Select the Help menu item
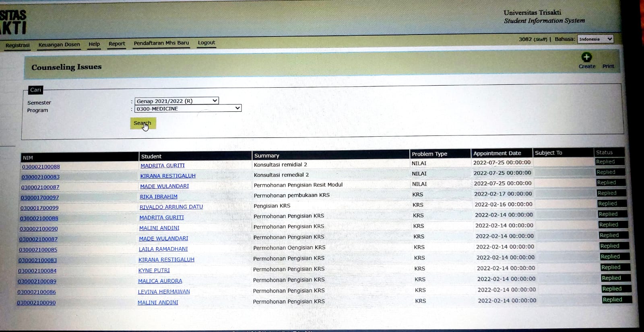Viewport: 644px width, 332px height. click(x=94, y=44)
